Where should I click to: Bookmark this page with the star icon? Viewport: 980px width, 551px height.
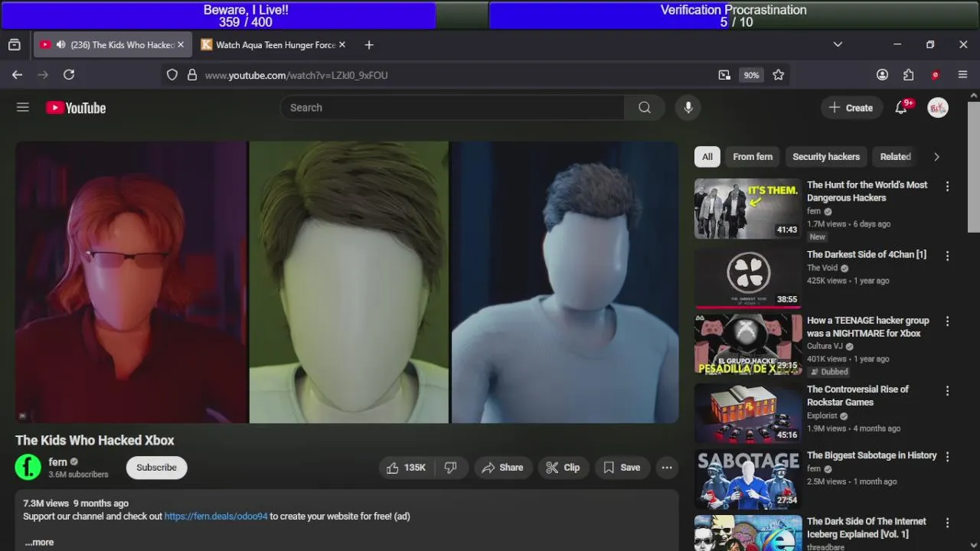[x=779, y=75]
